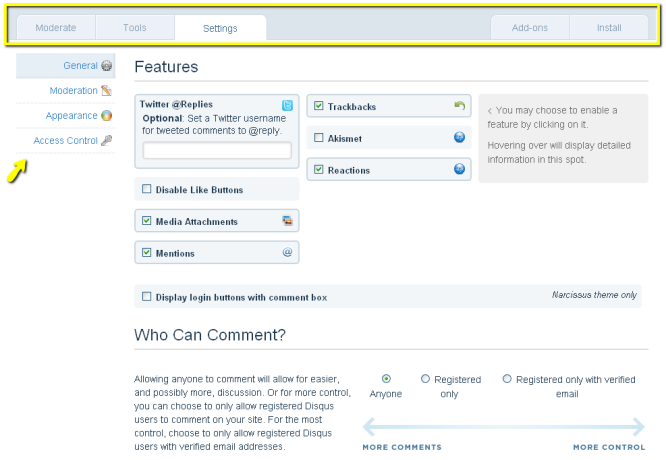This screenshot has height=460, width=666.
Task: Click the Mentions @ symbol icon
Action: tap(287, 253)
